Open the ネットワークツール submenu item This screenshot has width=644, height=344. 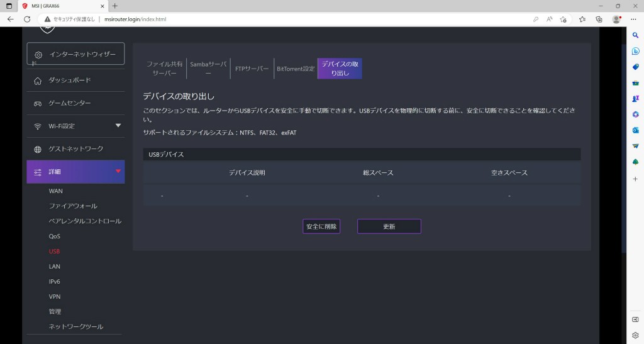tap(76, 327)
